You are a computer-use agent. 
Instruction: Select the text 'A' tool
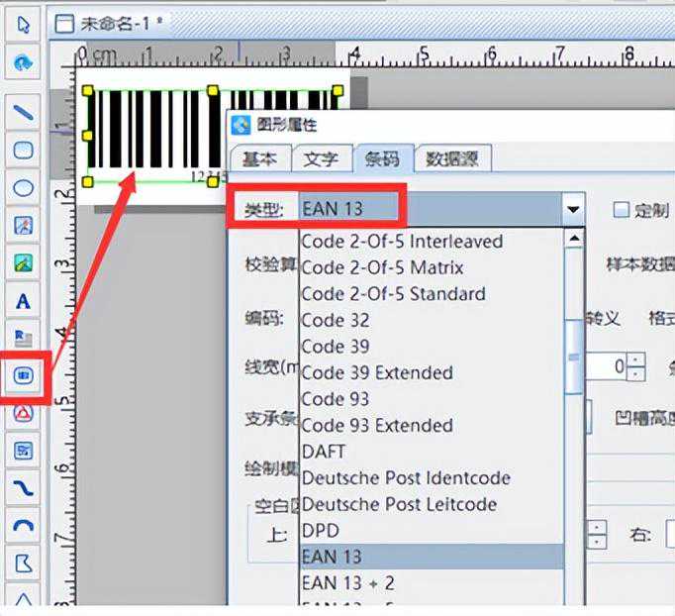24,301
